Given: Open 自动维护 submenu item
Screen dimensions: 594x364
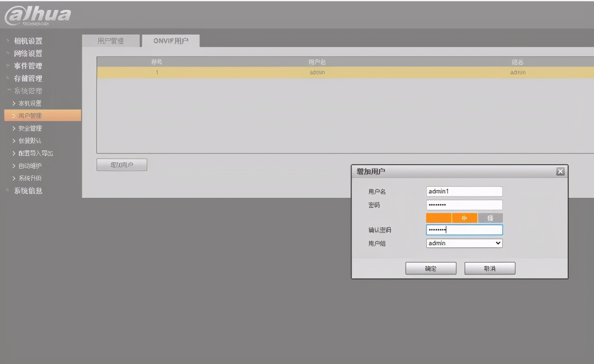Looking at the screenshot, I should (30, 166).
